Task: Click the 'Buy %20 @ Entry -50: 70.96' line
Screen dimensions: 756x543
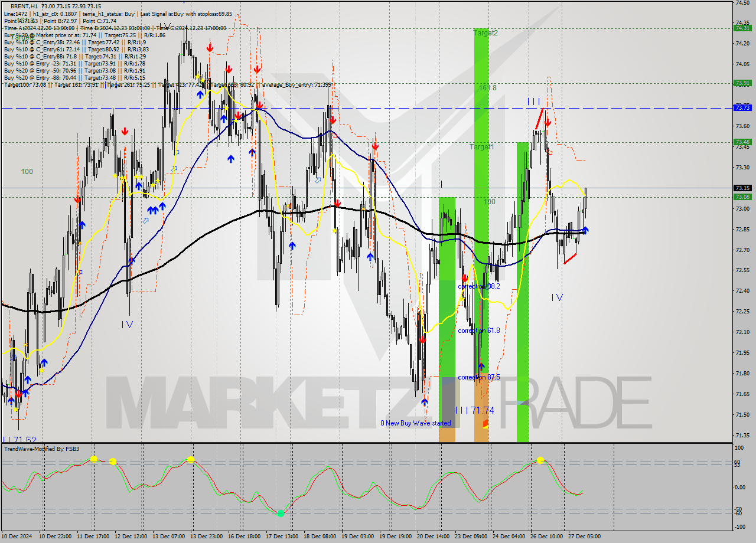Action: pyautogui.click(x=41, y=70)
